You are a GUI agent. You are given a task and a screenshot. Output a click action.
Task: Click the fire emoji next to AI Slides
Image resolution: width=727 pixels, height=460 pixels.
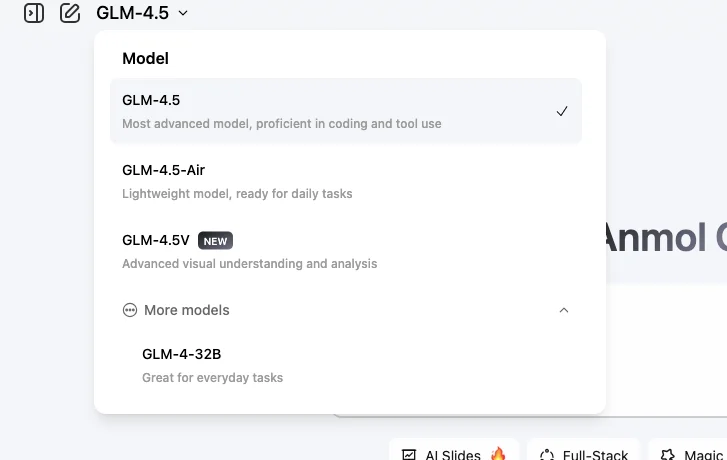498,454
